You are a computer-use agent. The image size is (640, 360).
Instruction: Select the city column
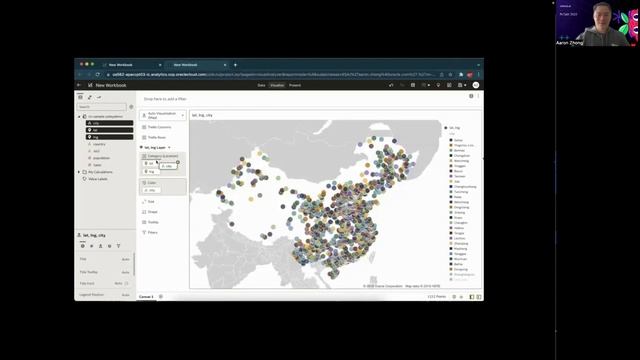click(x=109, y=123)
